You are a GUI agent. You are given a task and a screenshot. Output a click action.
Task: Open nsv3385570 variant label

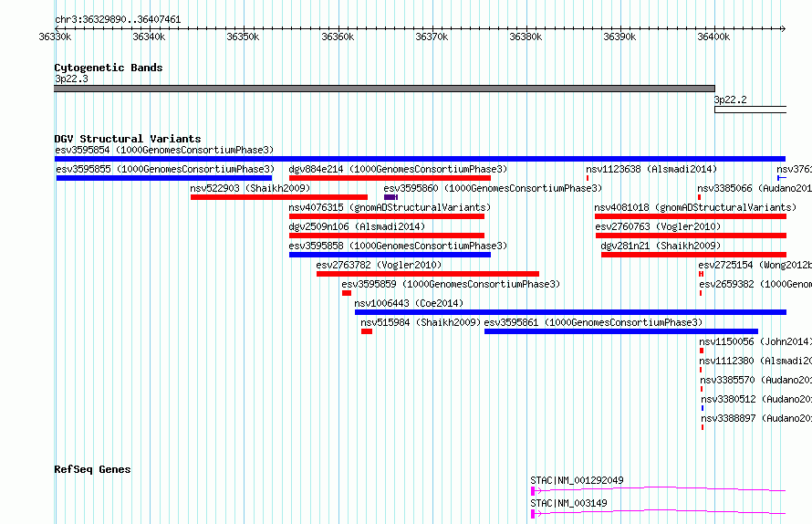point(755,381)
